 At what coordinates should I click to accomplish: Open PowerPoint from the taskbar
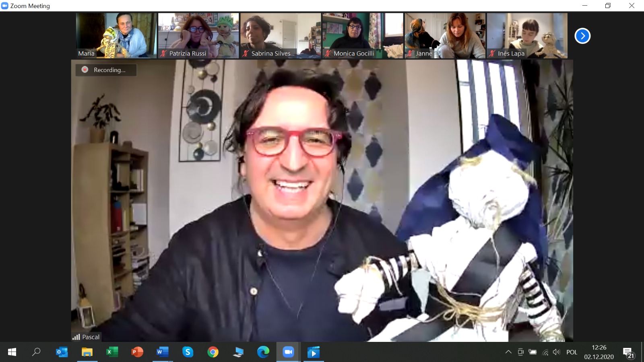tap(137, 352)
